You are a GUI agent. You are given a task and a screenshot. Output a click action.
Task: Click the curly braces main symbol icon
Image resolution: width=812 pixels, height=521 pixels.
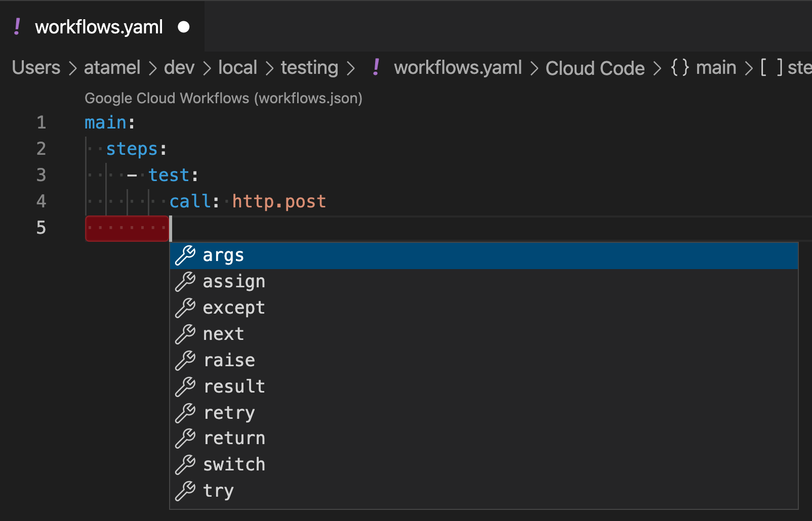coord(679,67)
